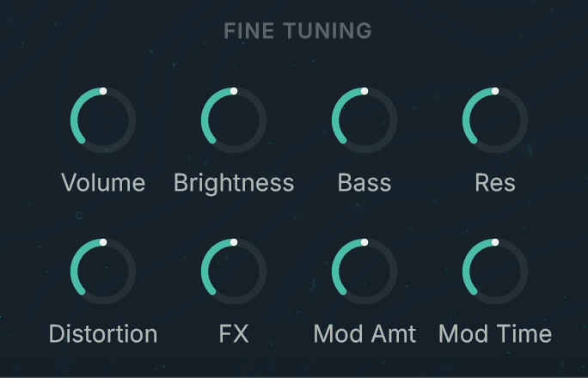
Task: Click the Res knob dial
Action: tap(495, 121)
